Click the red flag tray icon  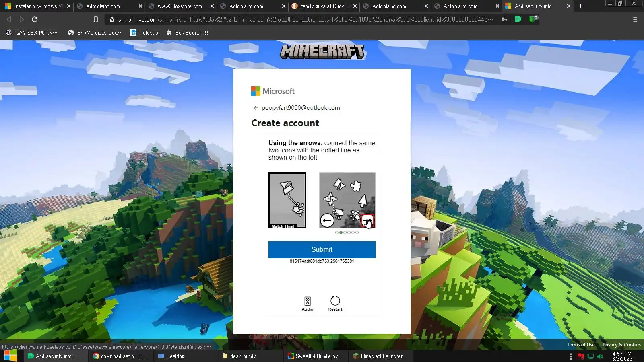[x=580, y=356]
